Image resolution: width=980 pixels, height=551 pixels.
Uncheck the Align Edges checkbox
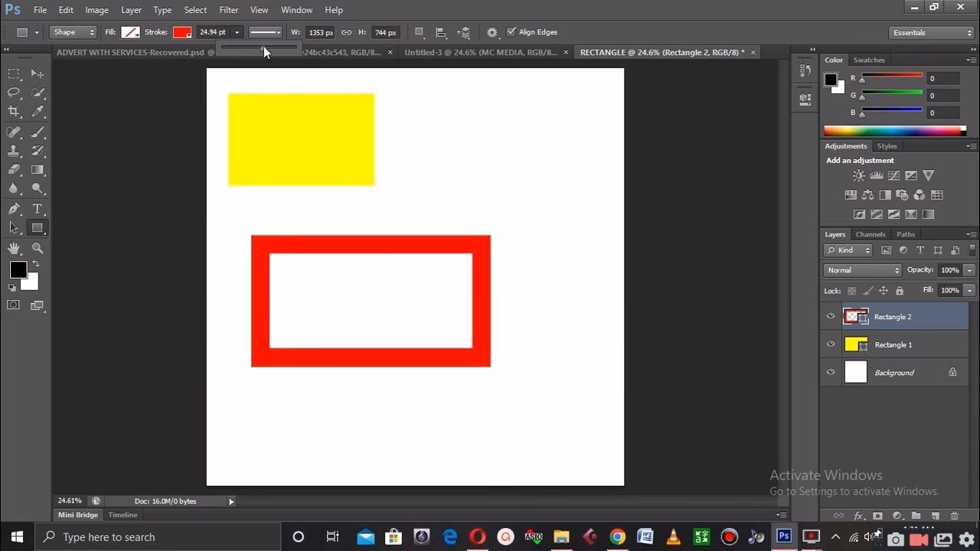click(x=511, y=31)
